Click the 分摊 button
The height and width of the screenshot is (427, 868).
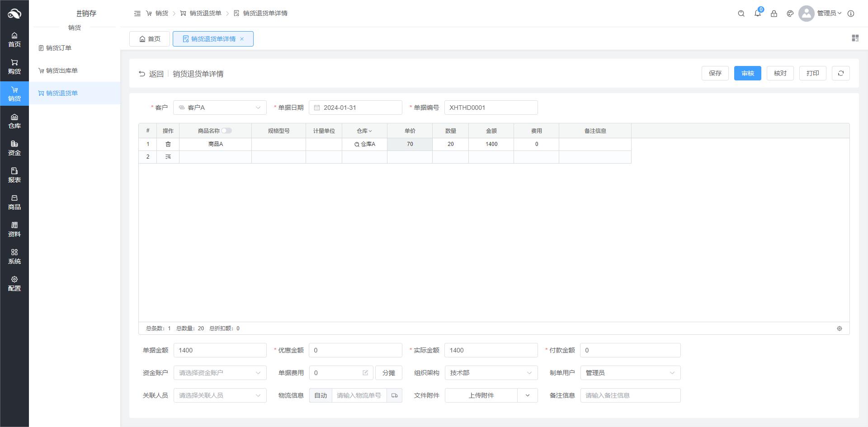click(388, 373)
